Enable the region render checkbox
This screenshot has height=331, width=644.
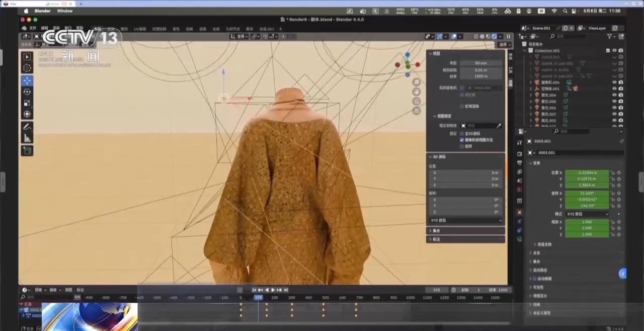point(462,106)
